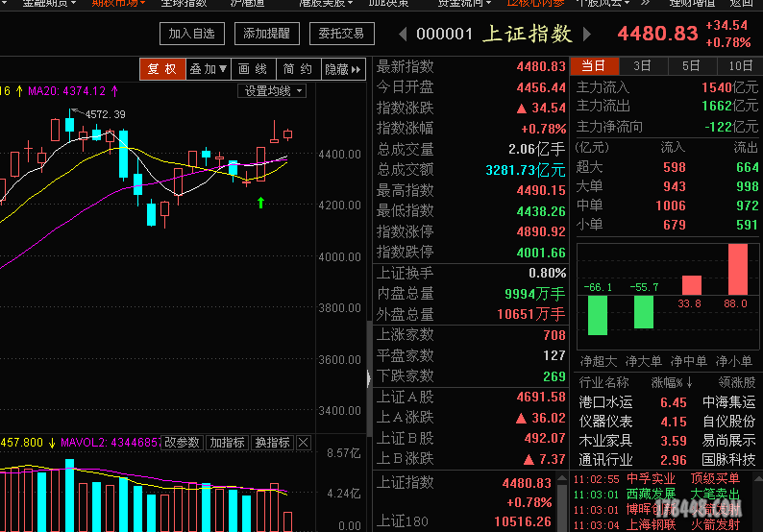Click 中孚实业 in 11:02:55 alert
This screenshot has height=532, width=763.
[652, 478]
